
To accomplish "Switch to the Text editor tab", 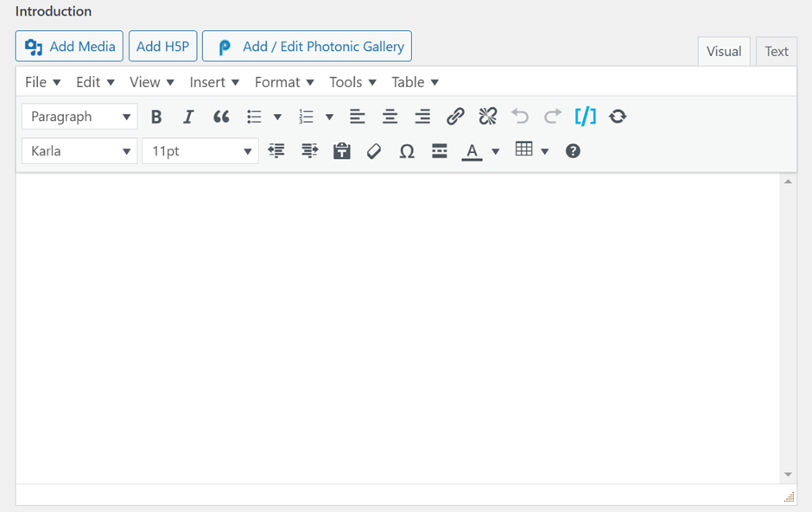I will point(776,51).
